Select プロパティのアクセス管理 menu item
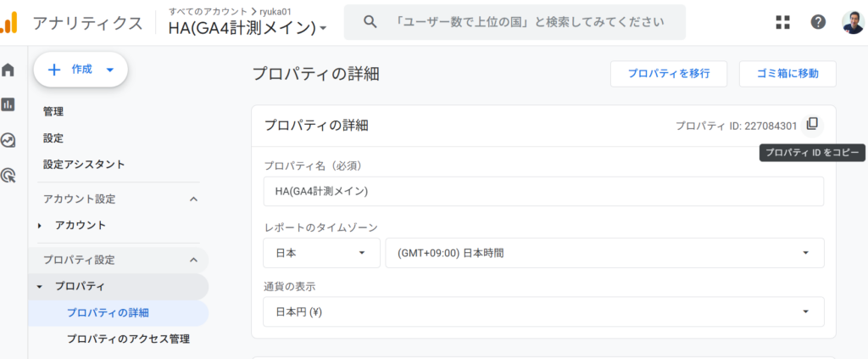Viewport: 868px width, 359px height. pos(128,339)
